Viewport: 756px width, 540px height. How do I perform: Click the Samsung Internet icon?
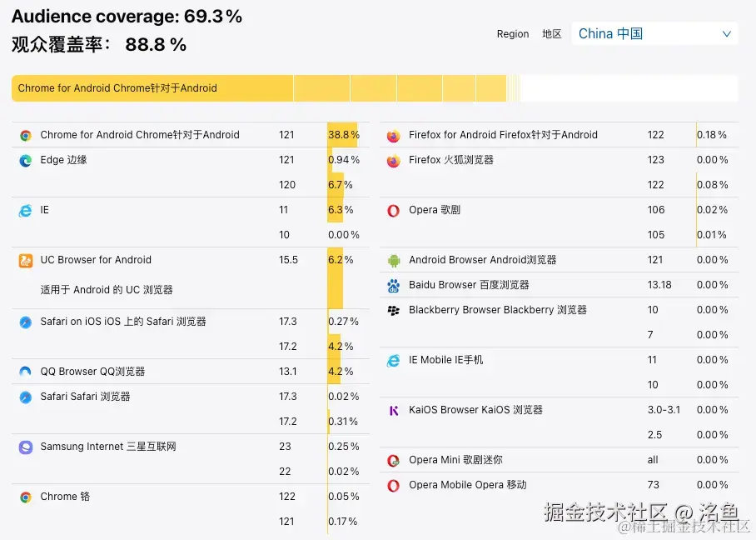(26, 447)
